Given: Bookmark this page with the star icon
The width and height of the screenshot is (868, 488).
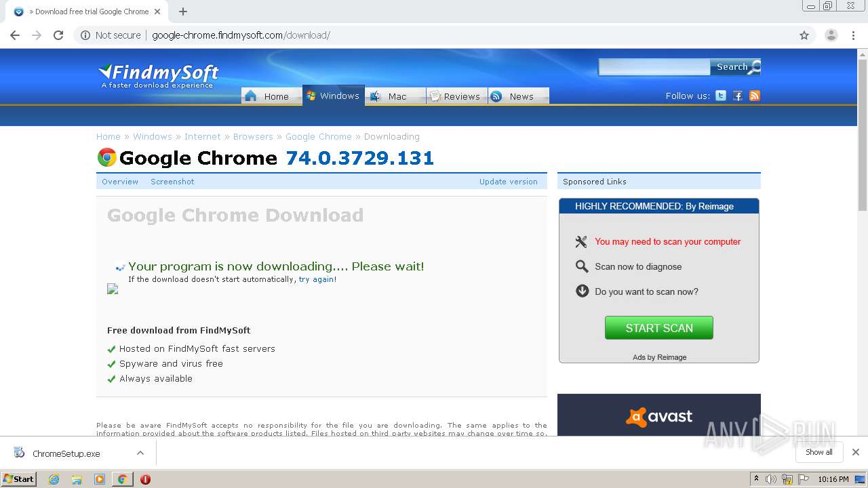Looking at the screenshot, I should (x=804, y=35).
